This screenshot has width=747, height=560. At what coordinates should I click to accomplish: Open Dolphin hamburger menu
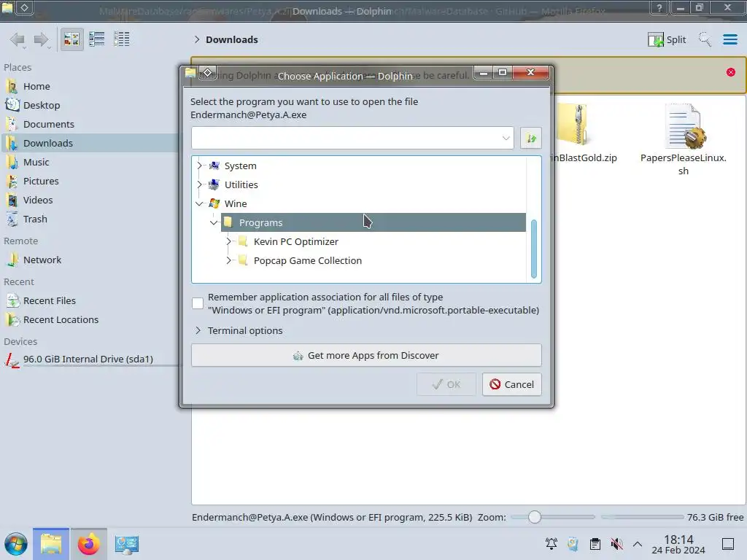729,39
